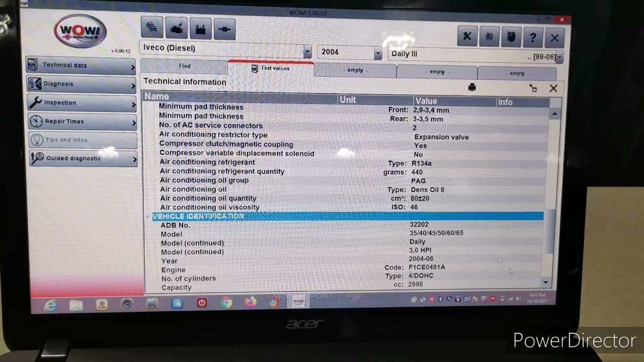Open the question mark help button
This screenshot has width=644, height=362.
(533, 38)
